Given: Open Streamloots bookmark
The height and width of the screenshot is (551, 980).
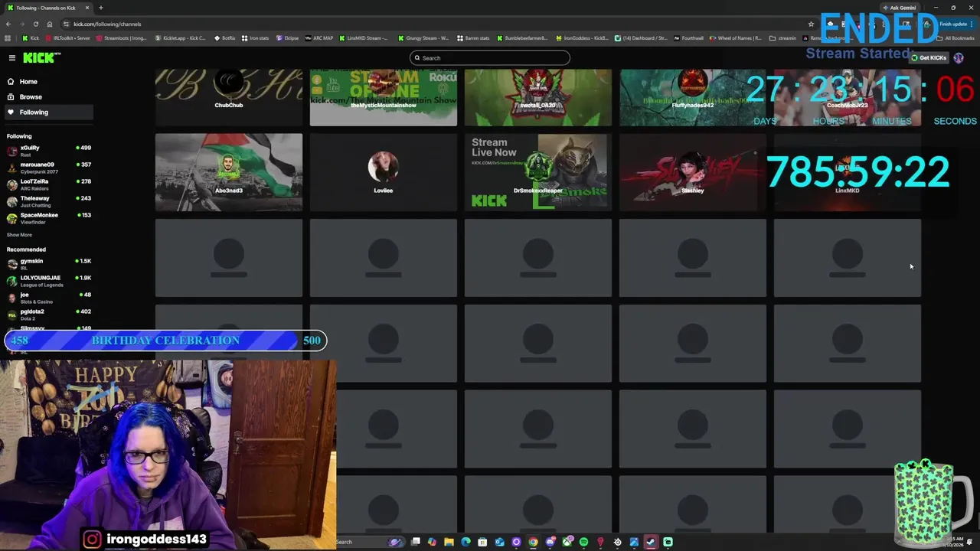Looking at the screenshot, I should tap(121, 37).
